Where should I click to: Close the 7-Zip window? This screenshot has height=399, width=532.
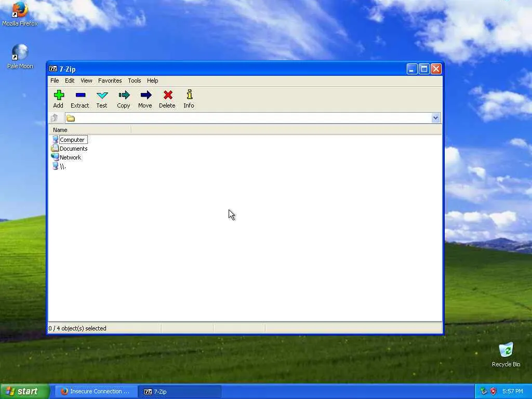click(436, 69)
